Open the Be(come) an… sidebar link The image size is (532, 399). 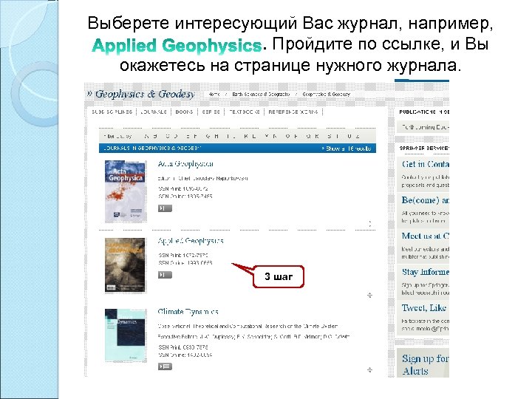tap(425, 200)
